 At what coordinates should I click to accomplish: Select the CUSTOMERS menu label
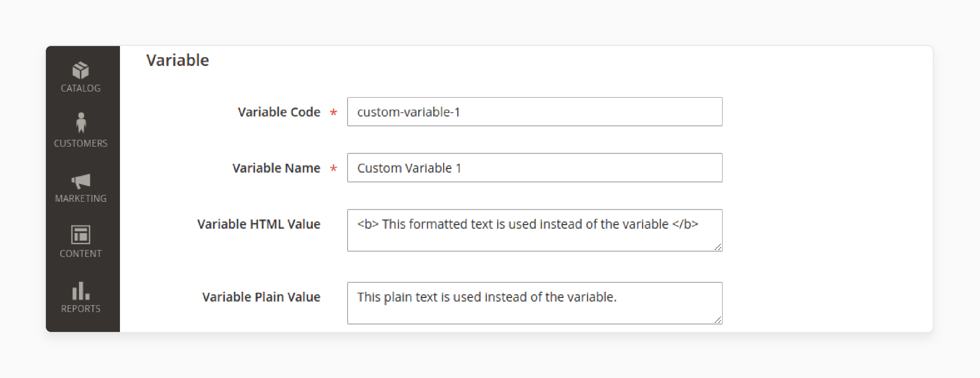[81, 143]
